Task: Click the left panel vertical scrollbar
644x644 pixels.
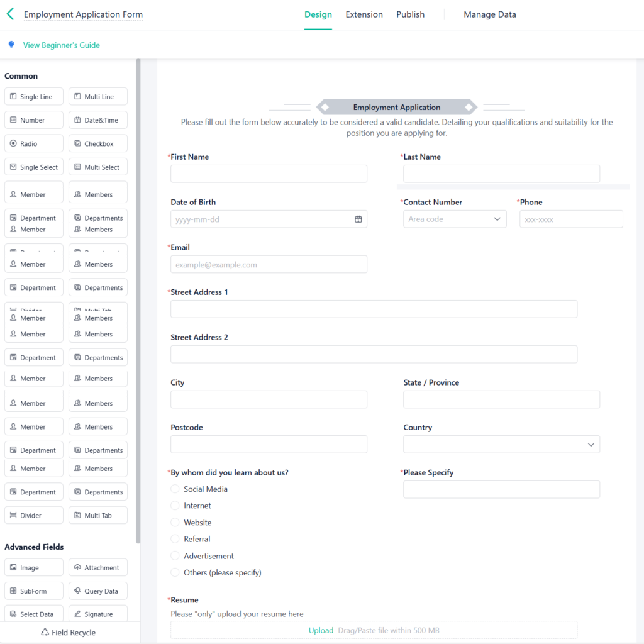Action: pos(138,302)
